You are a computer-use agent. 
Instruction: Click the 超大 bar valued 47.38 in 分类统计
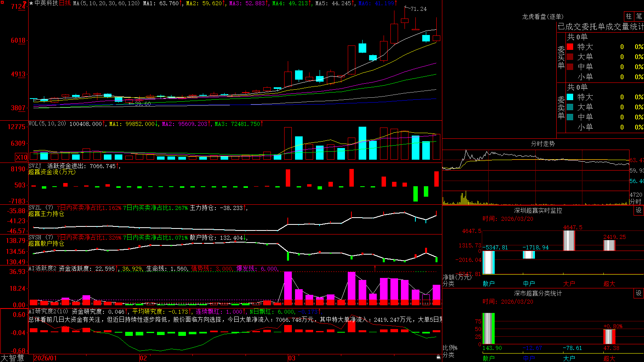(609, 337)
